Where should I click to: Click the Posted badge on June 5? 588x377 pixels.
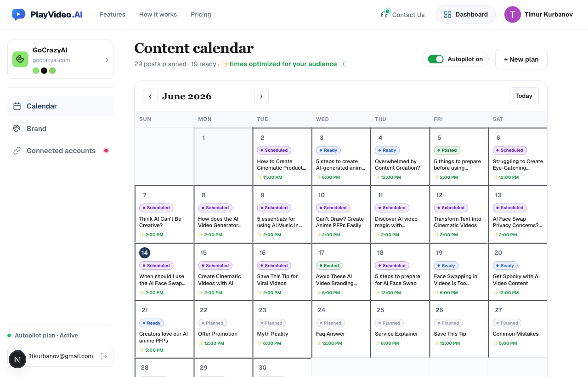447,150
